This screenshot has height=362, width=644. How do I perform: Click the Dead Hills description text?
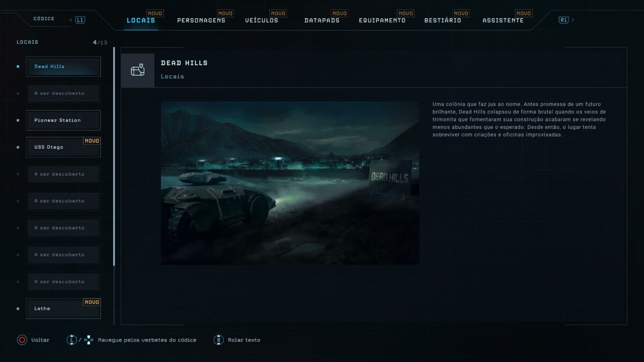coord(519,120)
